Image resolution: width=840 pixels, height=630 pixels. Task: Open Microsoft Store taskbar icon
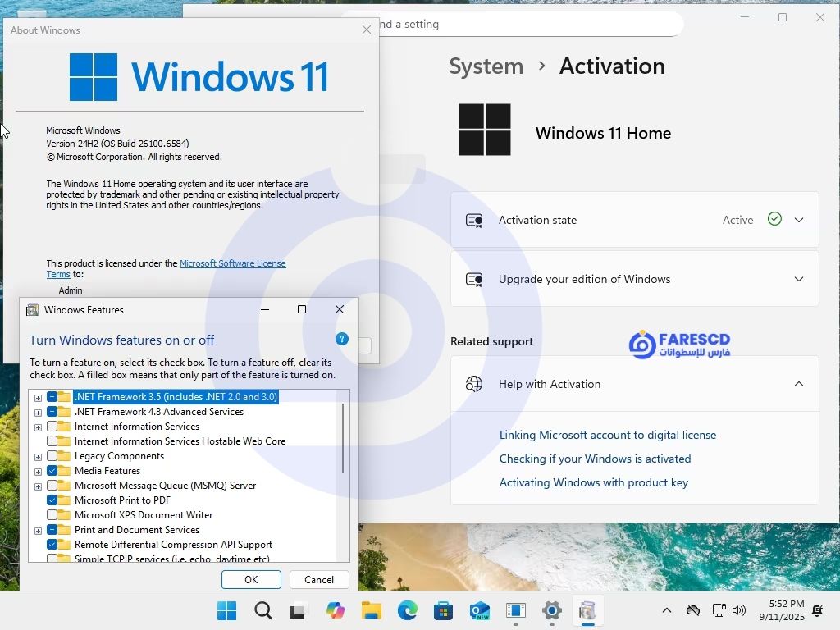pyautogui.click(x=444, y=610)
